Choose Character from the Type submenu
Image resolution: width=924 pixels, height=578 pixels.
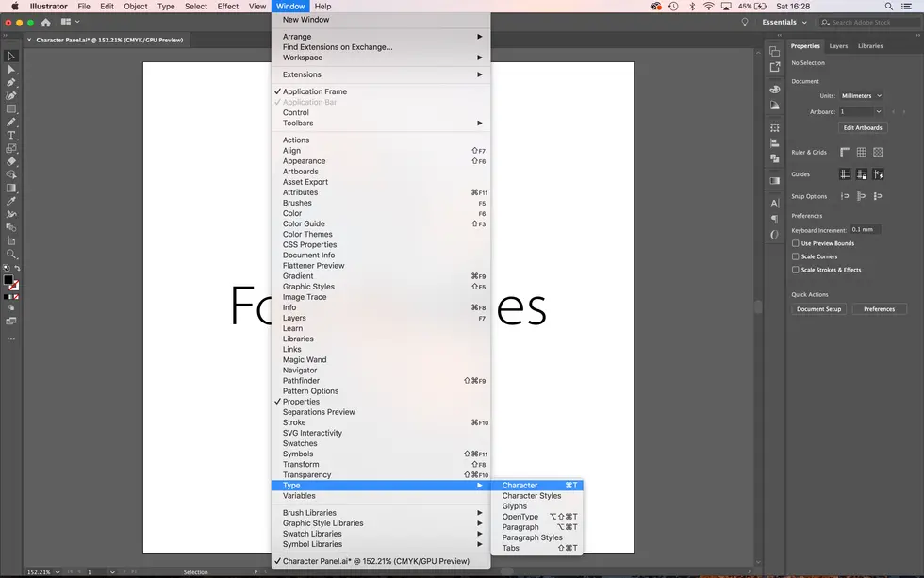click(x=520, y=485)
